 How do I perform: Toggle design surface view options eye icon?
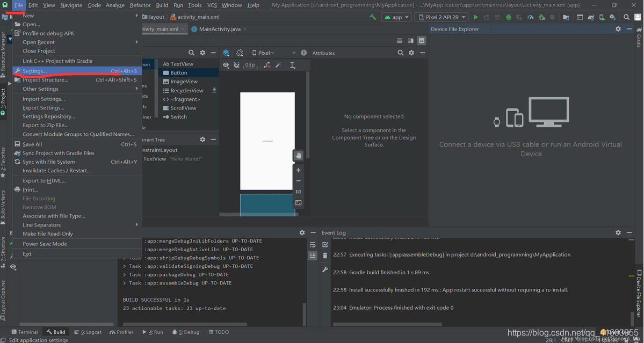click(226, 64)
